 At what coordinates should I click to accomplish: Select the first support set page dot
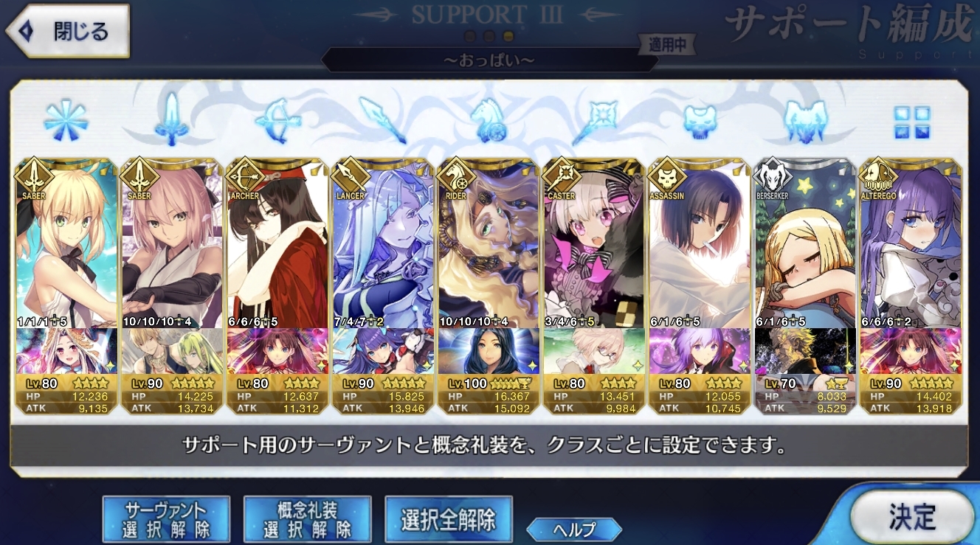tap(469, 35)
